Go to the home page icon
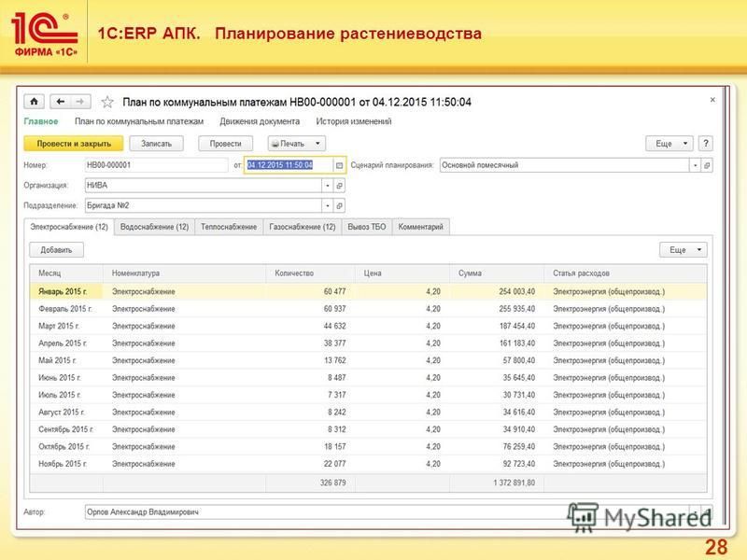This screenshot has height=560, width=747. coord(34,102)
